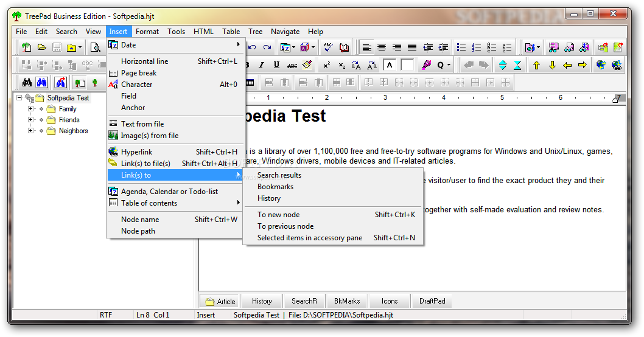Open the Format menu
Viewport: 644px width, 337px height.
pyautogui.click(x=147, y=32)
